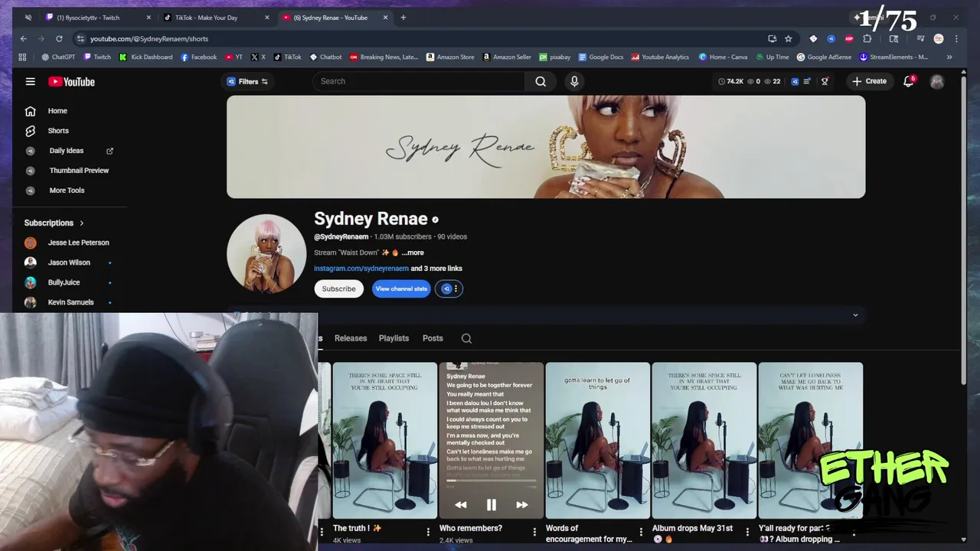Show more bookmarks with the double chevron
Screen dimensions: 980x551
[x=949, y=57]
